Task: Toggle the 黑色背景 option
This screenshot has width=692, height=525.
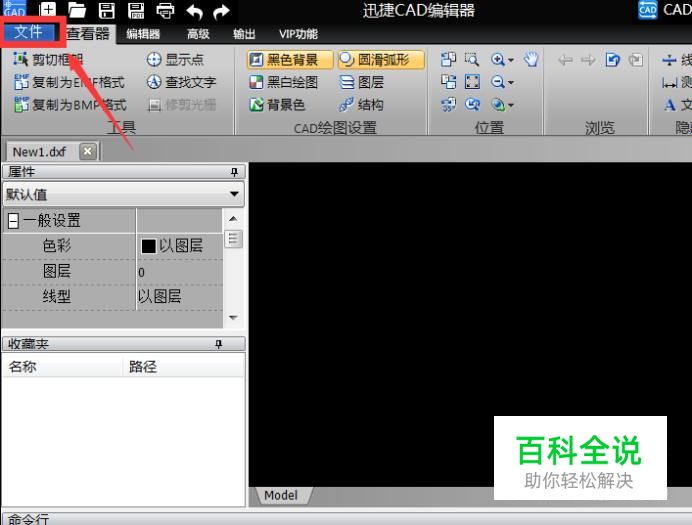Action: pos(290,60)
